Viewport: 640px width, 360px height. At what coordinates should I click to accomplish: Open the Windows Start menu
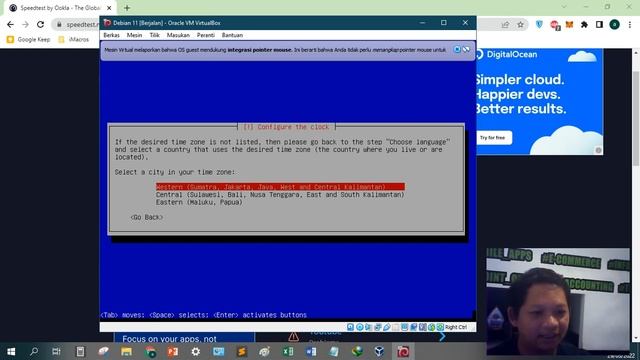pyautogui.click(x=11, y=351)
